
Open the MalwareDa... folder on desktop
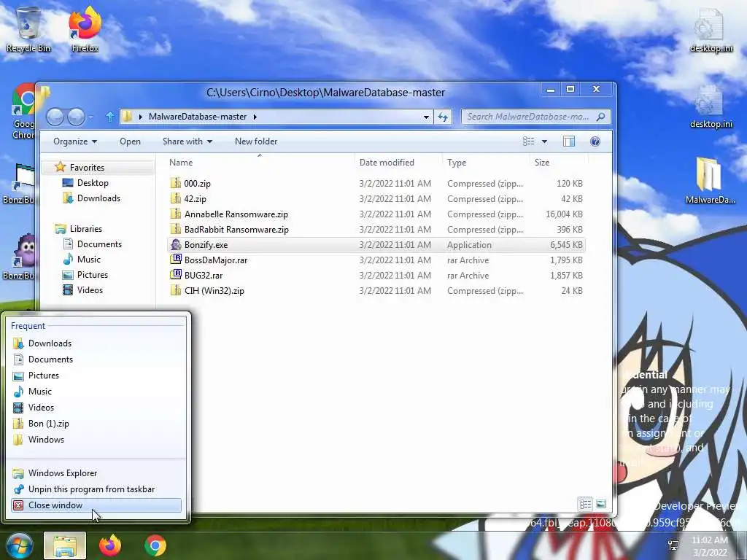pyautogui.click(x=710, y=181)
